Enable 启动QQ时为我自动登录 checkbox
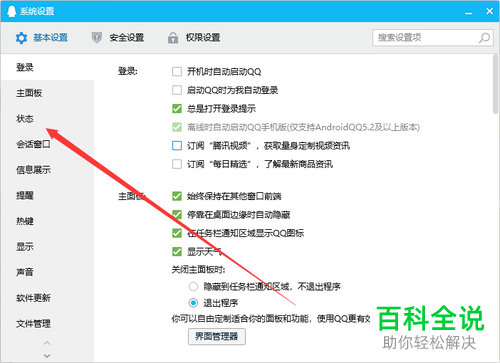The image size is (500, 363). click(x=177, y=90)
